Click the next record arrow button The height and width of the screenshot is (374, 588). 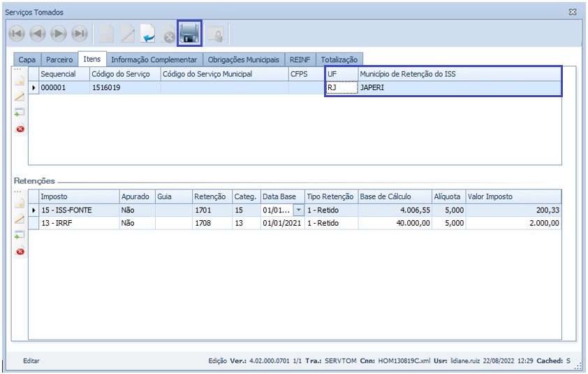tap(59, 34)
